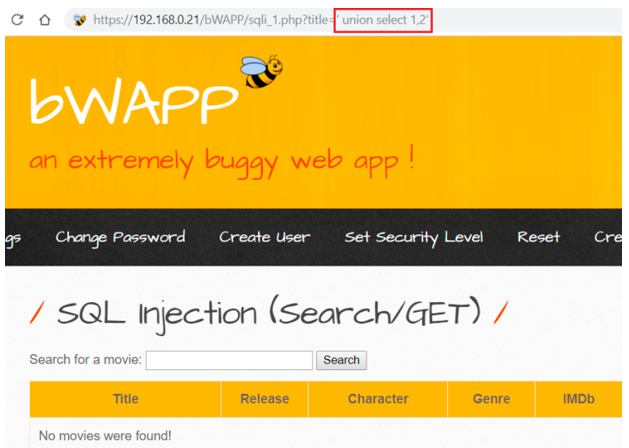Click the Release column header

pos(264,399)
